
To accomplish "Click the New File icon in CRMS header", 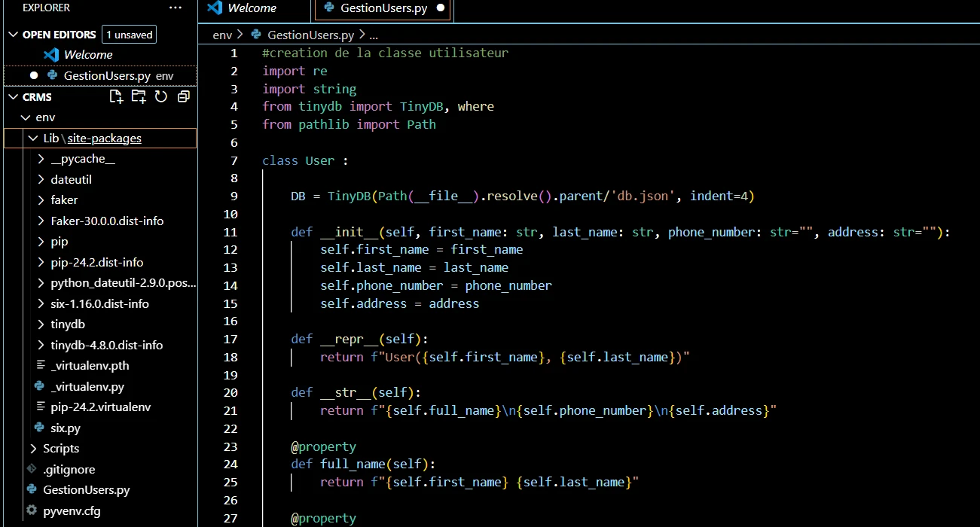I will (116, 96).
